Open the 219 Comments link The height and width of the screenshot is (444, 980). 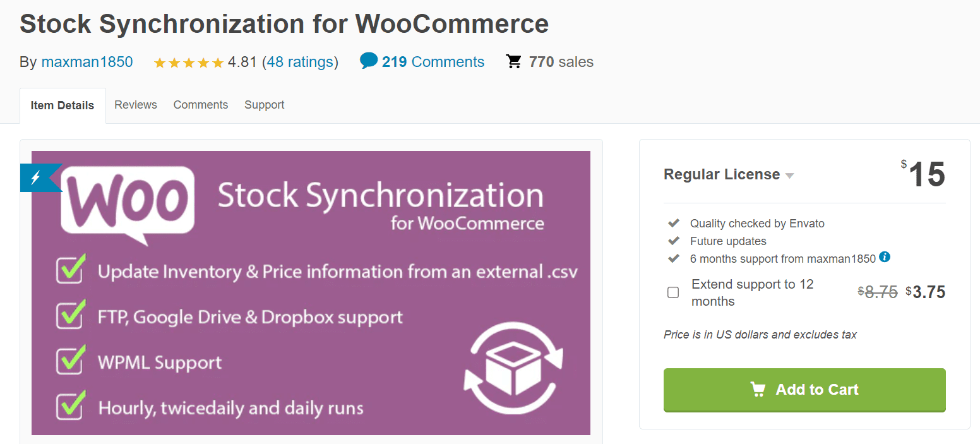click(433, 62)
